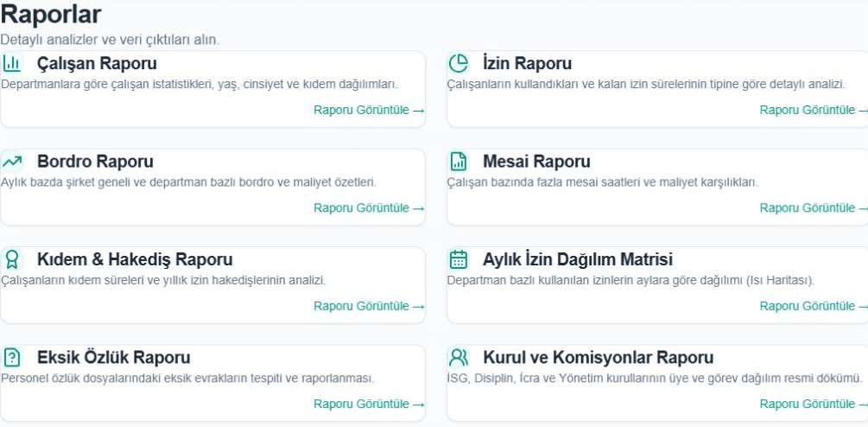This screenshot has width=868, height=427.
Task: Select the Eksik Özlük Raporu heading
Action: point(113,358)
